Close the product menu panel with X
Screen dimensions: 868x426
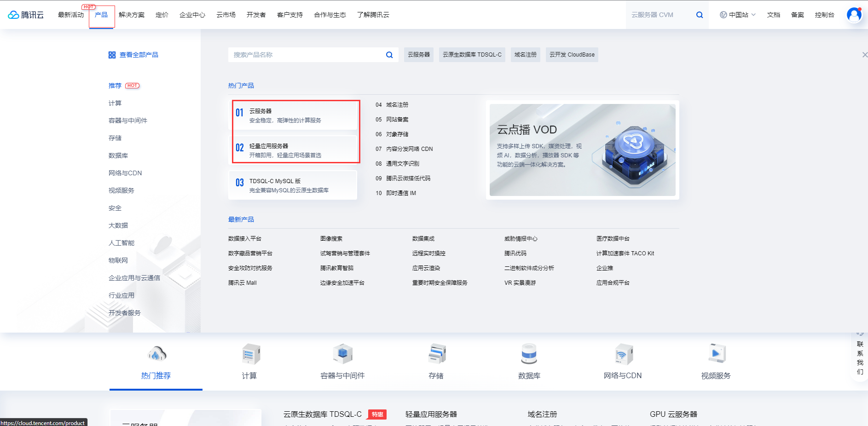865,55
